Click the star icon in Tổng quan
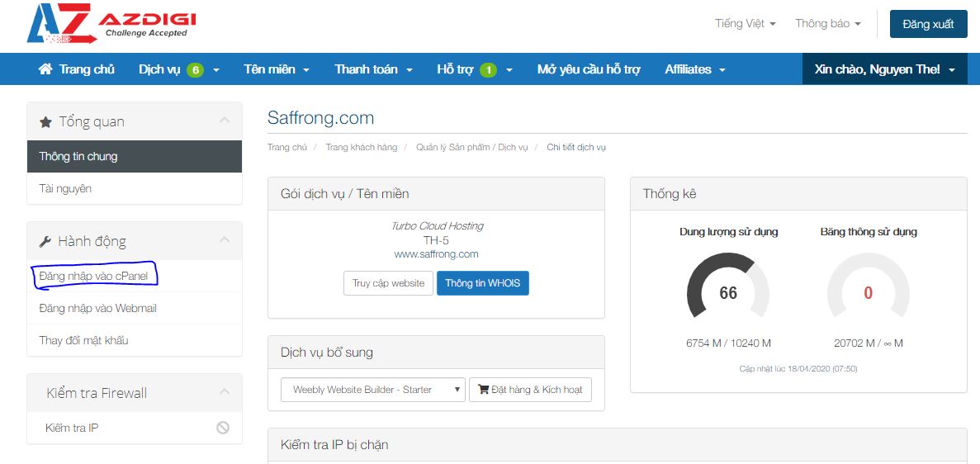The width and height of the screenshot is (980, 464). [x=46, y=122]
